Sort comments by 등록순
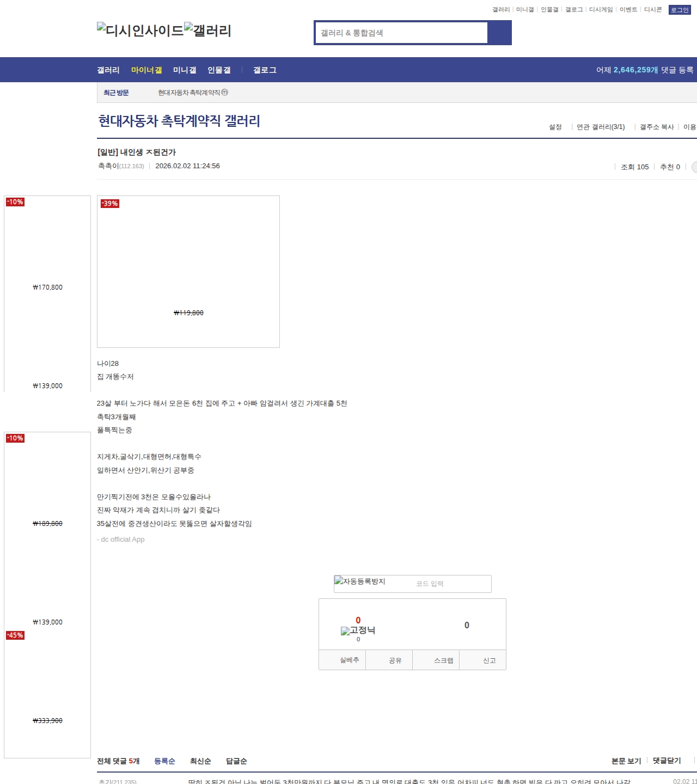697x784 pixels. pyautogui.click(x=164, y=761)
